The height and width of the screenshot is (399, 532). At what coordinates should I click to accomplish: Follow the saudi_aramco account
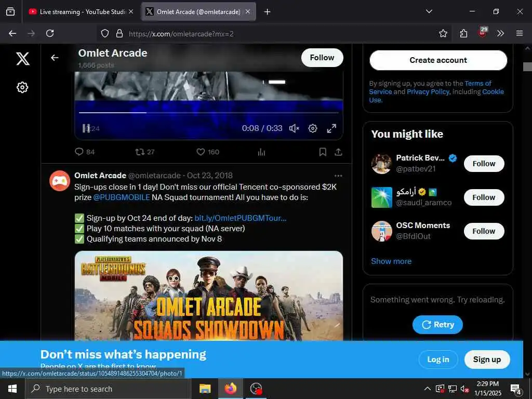pos(484,197)
